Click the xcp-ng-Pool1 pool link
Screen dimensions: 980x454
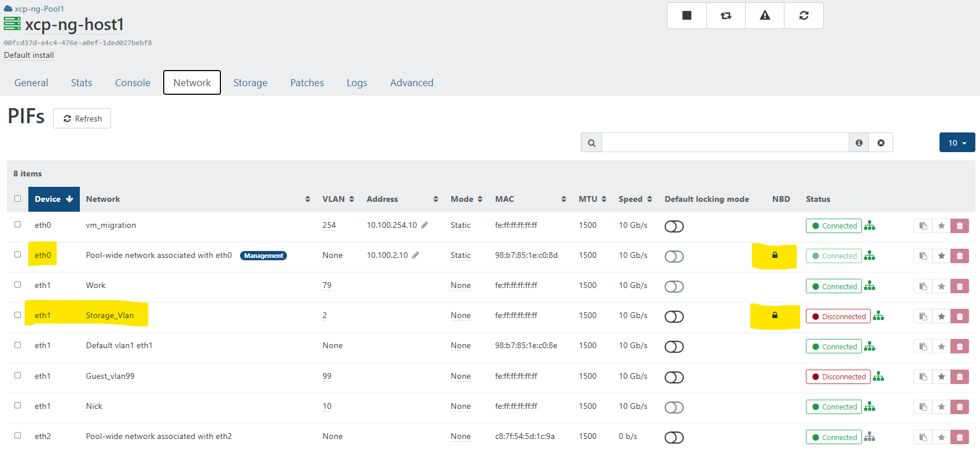(x=39, y=9)
